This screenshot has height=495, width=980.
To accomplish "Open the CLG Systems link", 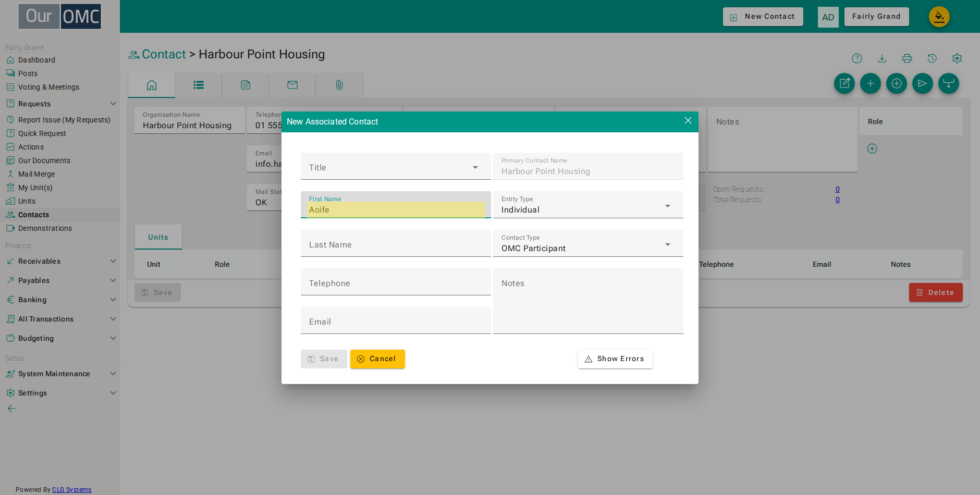I will point(71,490).
